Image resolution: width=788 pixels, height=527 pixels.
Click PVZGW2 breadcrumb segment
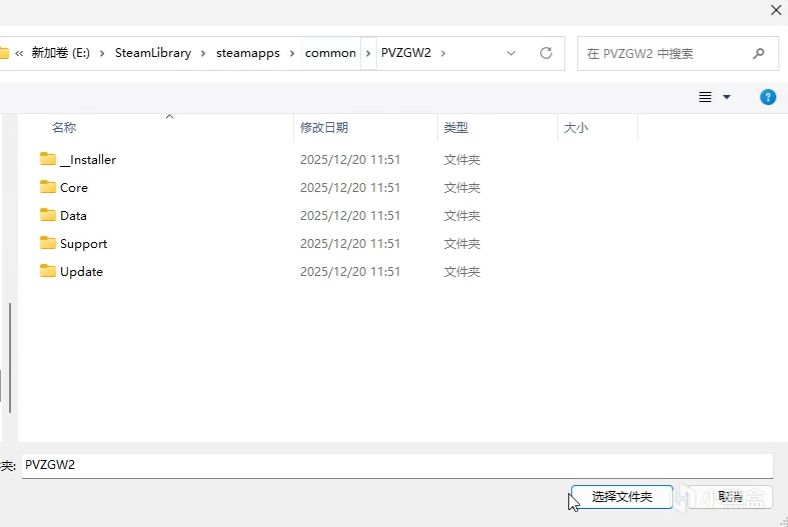(x=406, y=53)
